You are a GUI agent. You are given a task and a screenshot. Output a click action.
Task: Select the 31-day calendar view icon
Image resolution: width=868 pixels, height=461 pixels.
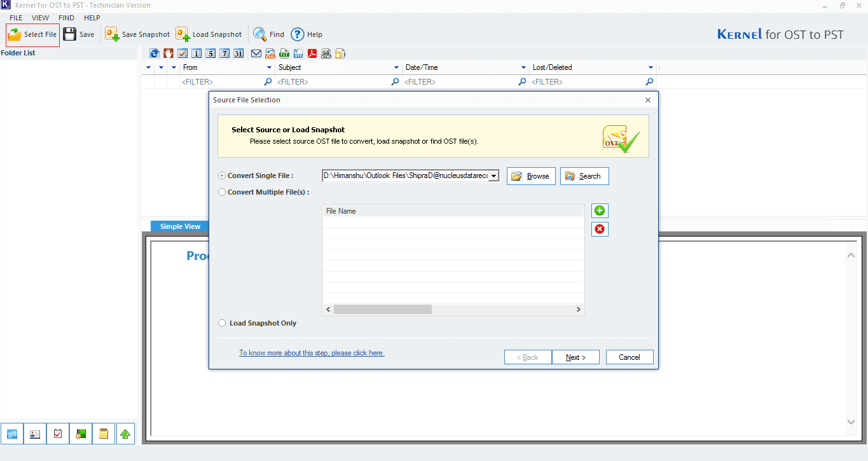click(238, 53)
